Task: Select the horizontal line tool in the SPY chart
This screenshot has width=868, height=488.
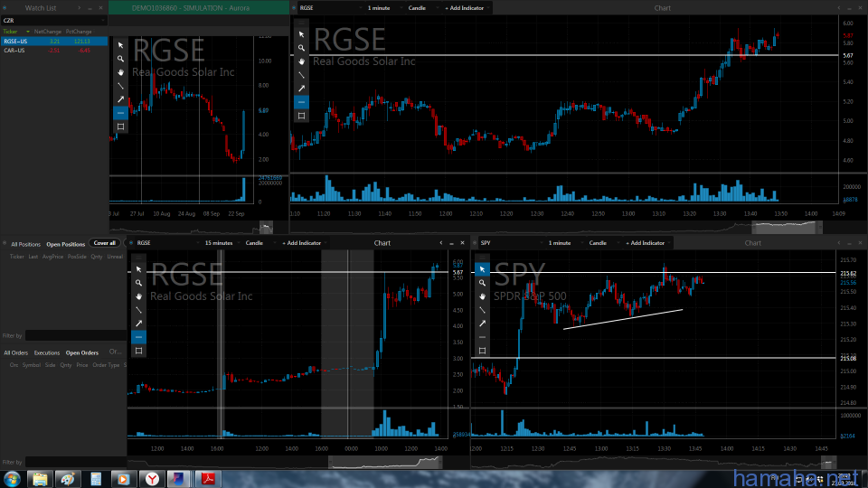Action: click(482, 337)
